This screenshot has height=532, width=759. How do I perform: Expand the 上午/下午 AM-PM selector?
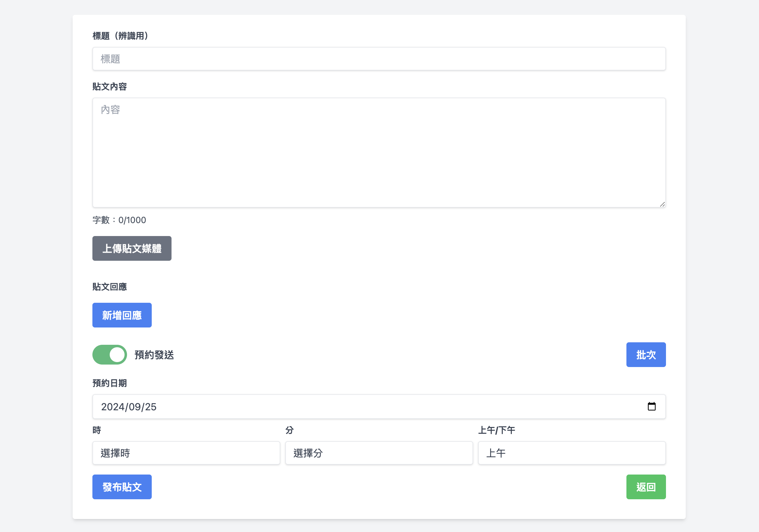(x=571, y=453)
